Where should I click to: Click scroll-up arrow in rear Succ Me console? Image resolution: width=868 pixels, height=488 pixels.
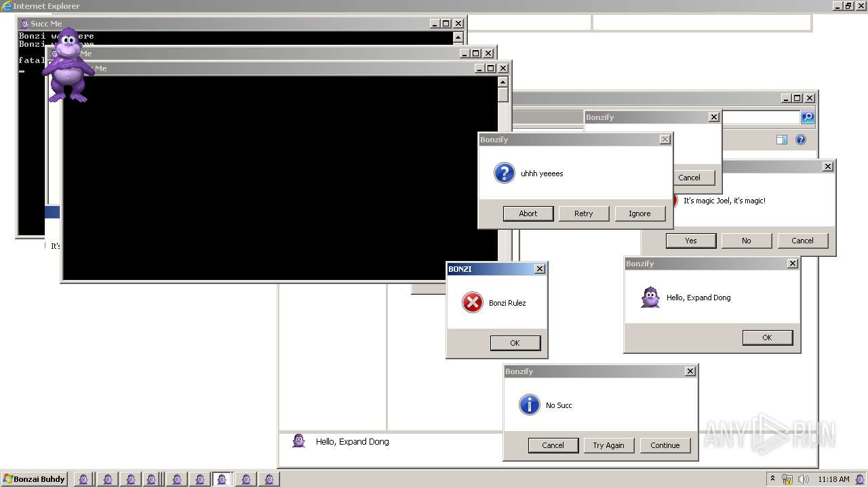point(458,38)
